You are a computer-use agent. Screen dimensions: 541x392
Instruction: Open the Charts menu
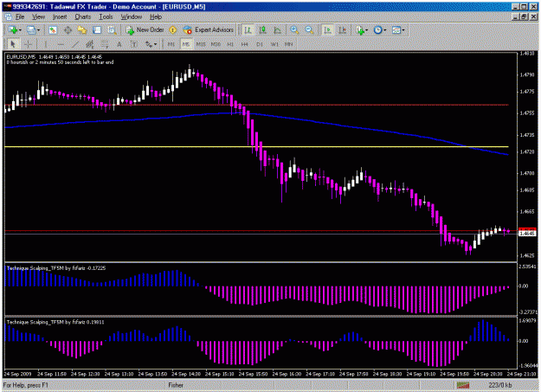tap(83, 17)
